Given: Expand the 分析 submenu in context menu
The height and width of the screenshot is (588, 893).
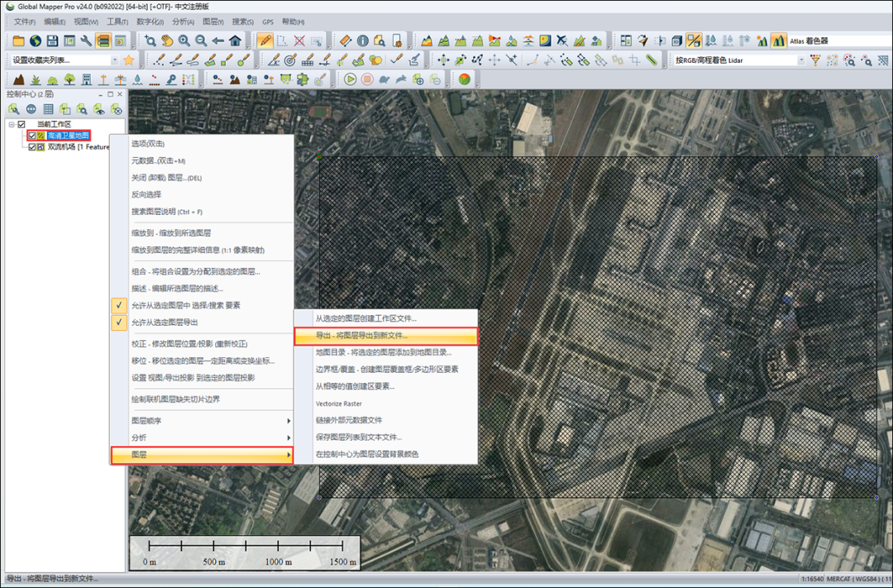Looking at the screenshot, I should pyautogui.click(x=203, y=437).
